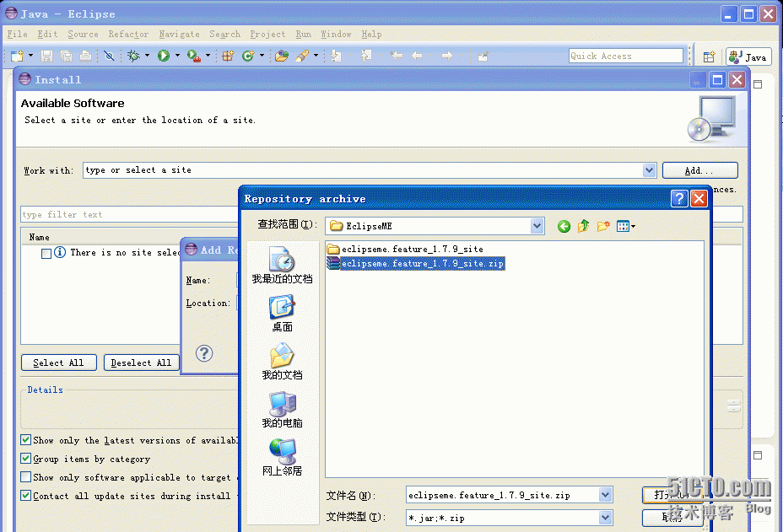Open the Window menu
Viewport: 783px width, 532px height.
336,34
